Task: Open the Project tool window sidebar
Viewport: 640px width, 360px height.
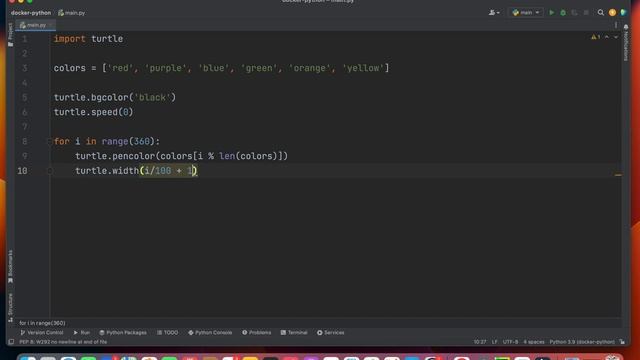Action: [11, 34]
